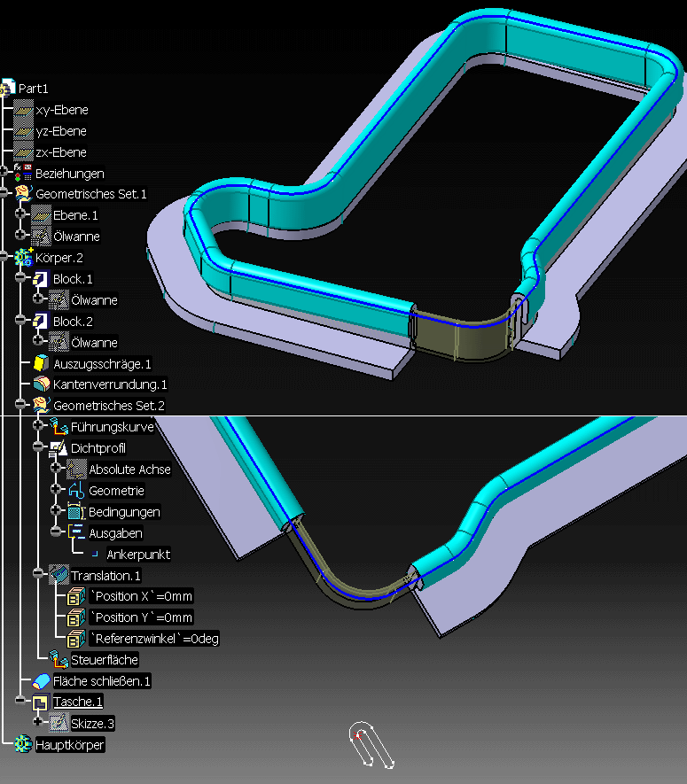Select the Kantenverrundung.1 label
687x784 pixels.
click(110, 384)
